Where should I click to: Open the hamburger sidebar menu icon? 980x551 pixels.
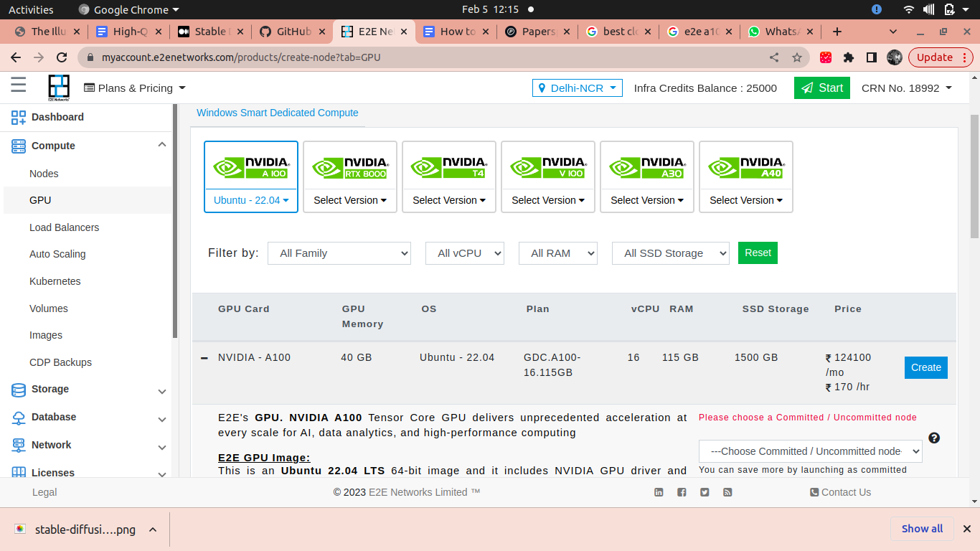click(x=19, y=85)
